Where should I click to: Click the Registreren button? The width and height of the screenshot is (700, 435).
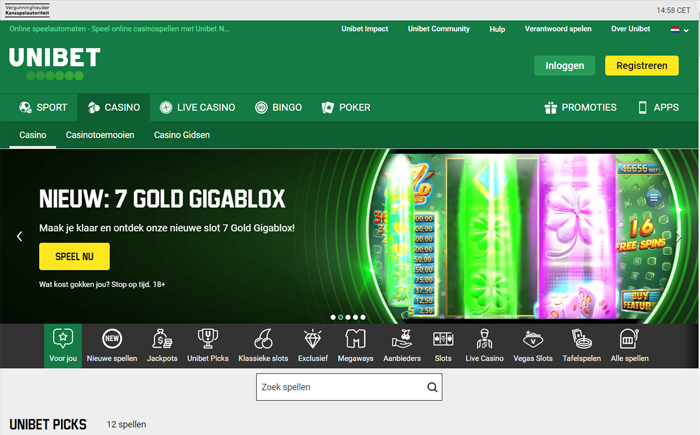[642, 66]
